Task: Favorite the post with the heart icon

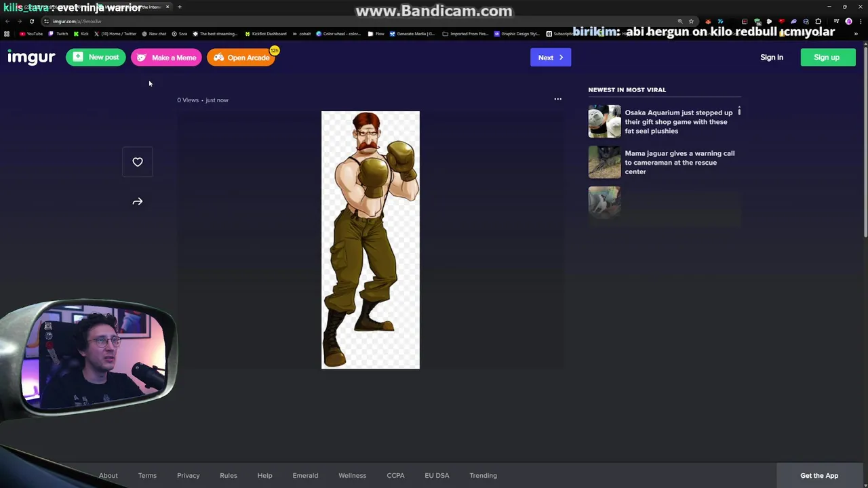Action: click(x=138, y=162)
